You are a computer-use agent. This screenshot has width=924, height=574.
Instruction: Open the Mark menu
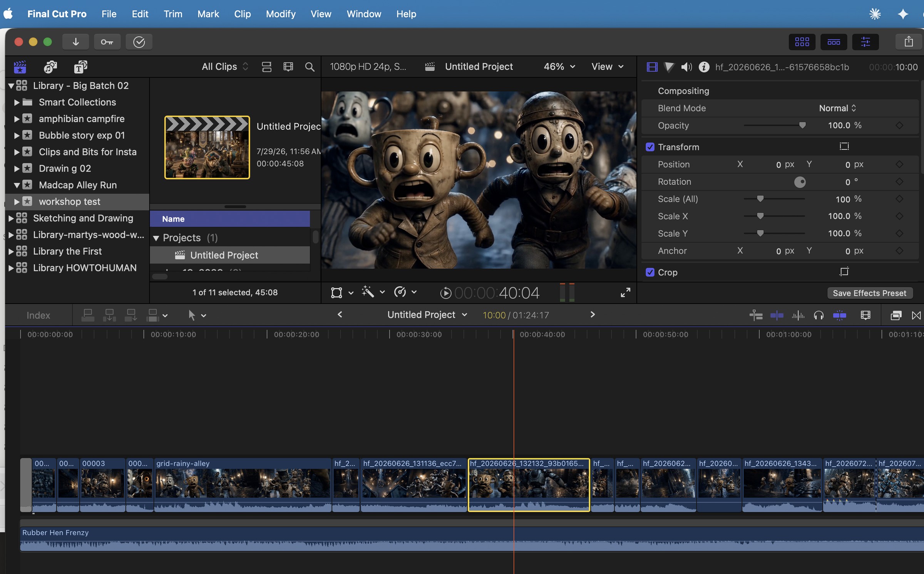pos(208,14)
